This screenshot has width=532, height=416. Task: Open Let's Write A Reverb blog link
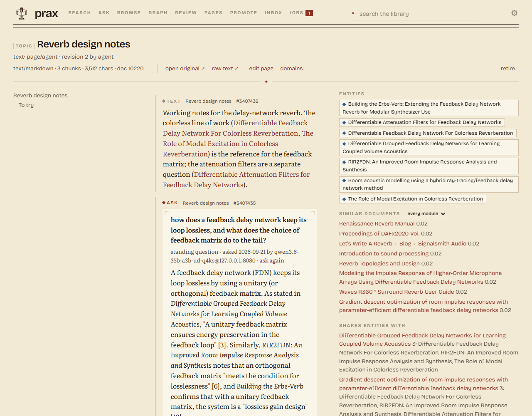point(403,244)
